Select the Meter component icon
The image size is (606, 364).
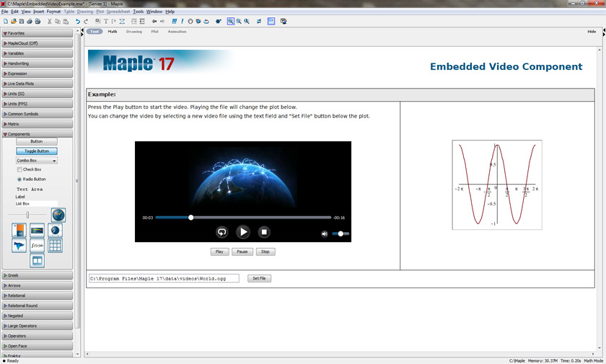(x=37, y=230)
